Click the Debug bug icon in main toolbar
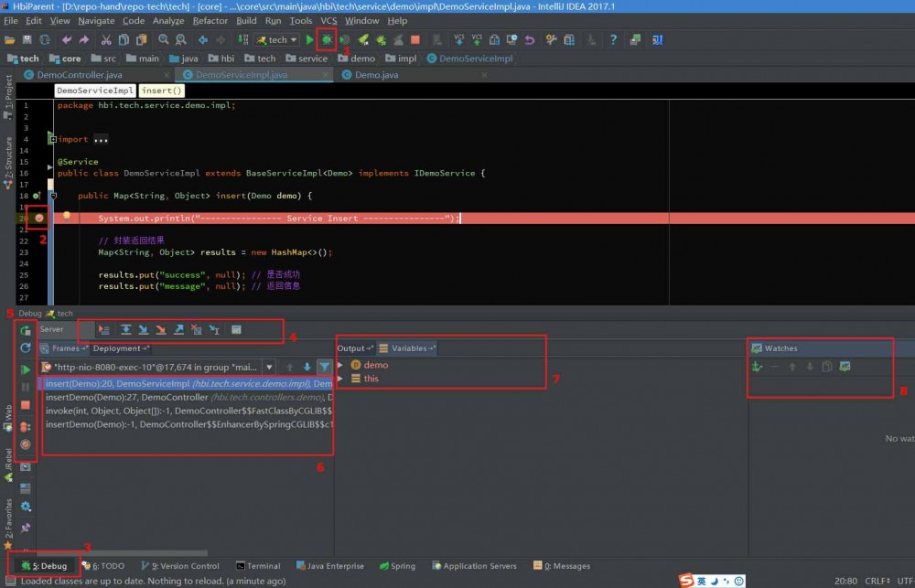915x588 pixels. [327, 39]
